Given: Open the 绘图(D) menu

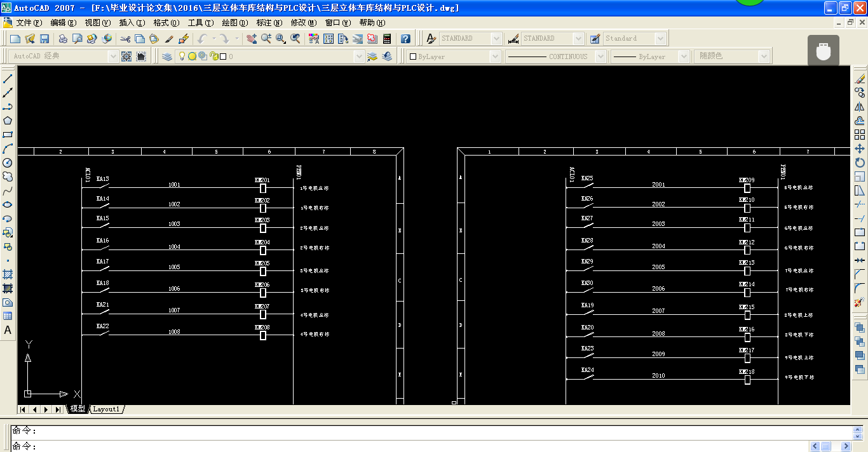Looking at the screenshot, I should 234,22.
